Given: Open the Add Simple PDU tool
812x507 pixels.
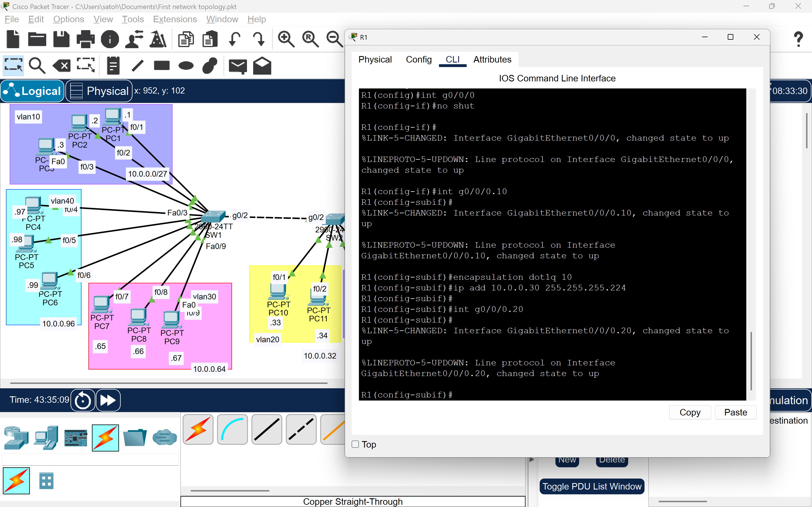Looking at the screenshot, I should (238, 65).
